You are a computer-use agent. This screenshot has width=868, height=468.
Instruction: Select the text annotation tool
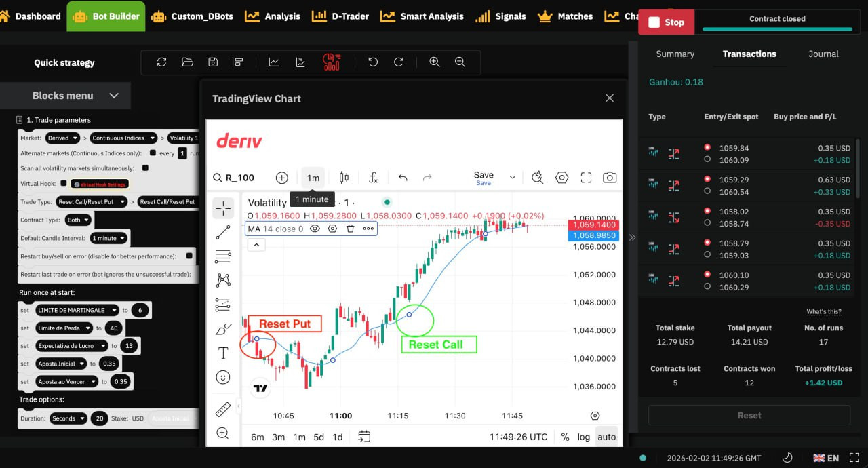click(222, 353)
